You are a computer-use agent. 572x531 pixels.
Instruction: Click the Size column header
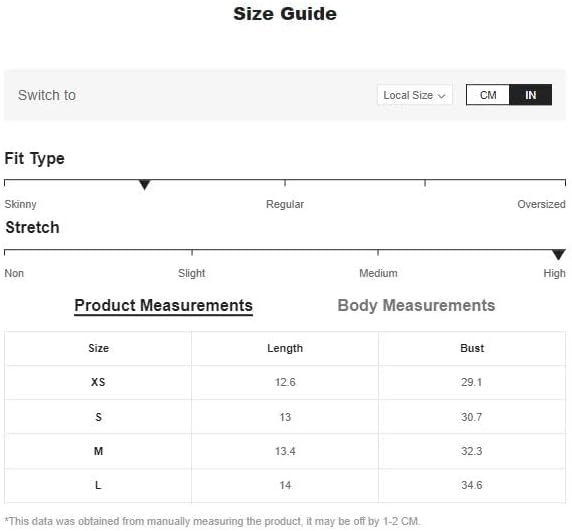click(98, 348)
